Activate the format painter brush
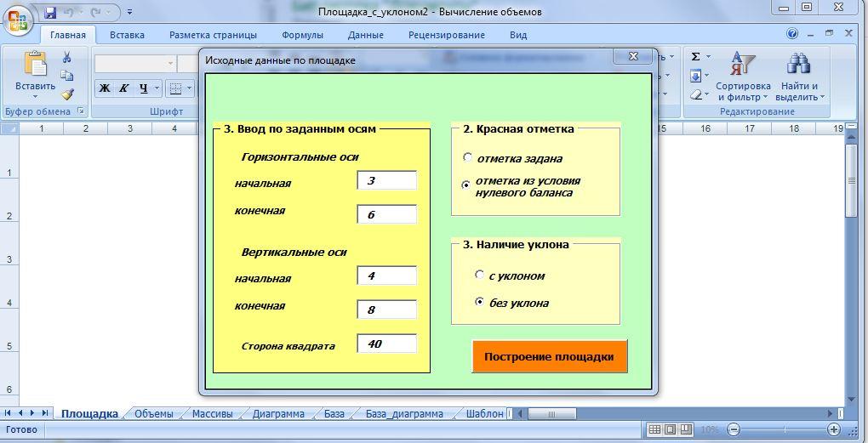 coord(67,94)
